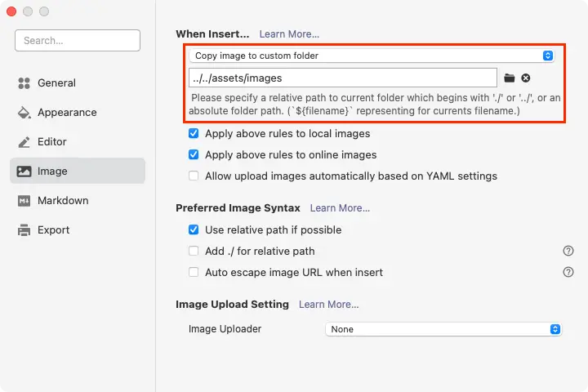Screen dimensions: 588x392
Task: Open Learn More link for Image Upload Setting
Action: (x=328, y=304)
